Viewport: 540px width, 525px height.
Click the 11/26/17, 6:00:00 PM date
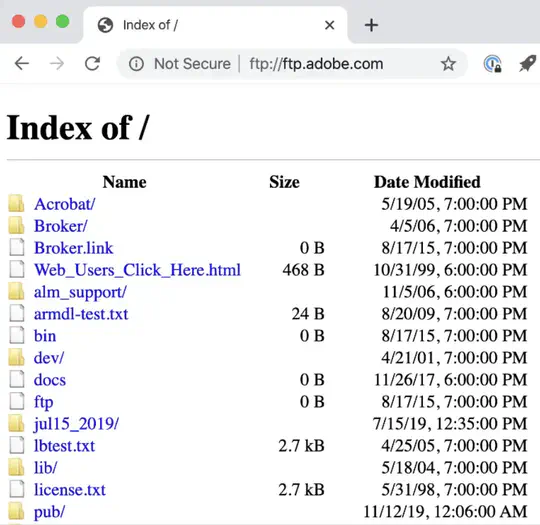tap(450, 380)
